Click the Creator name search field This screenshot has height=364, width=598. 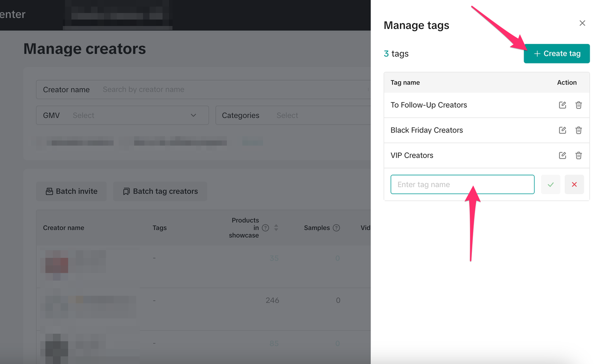(x=234, y=90)
